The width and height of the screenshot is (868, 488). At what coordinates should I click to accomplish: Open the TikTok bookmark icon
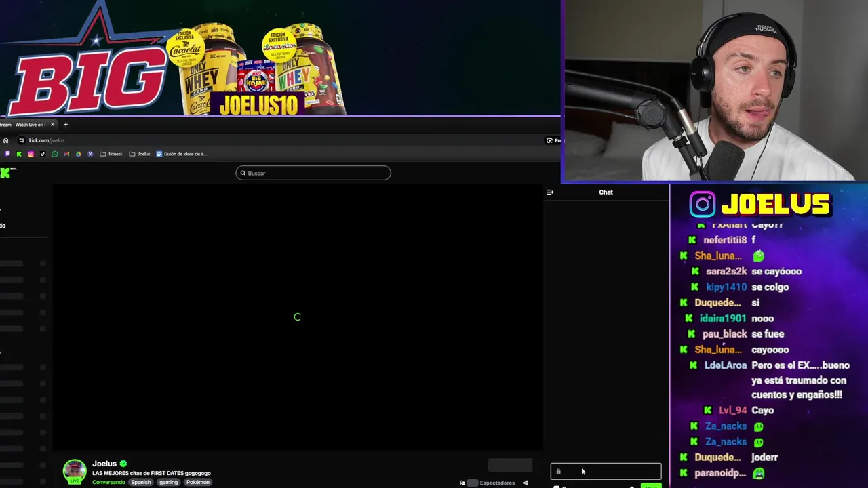(43, 154)
